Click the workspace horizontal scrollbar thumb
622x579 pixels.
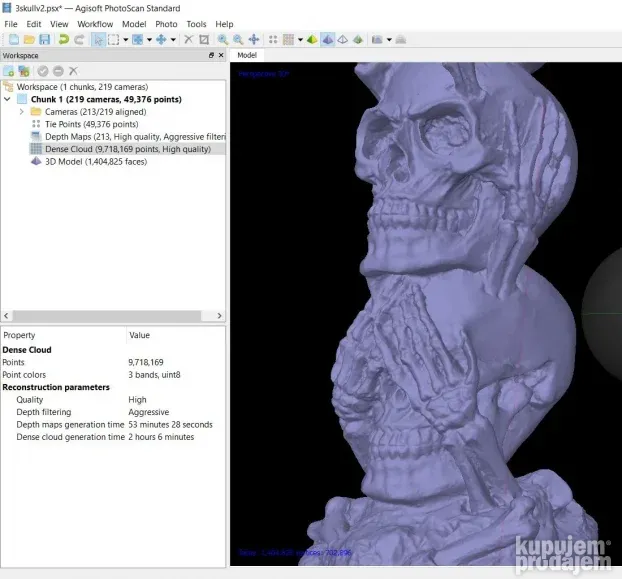(x=107, y=316)
